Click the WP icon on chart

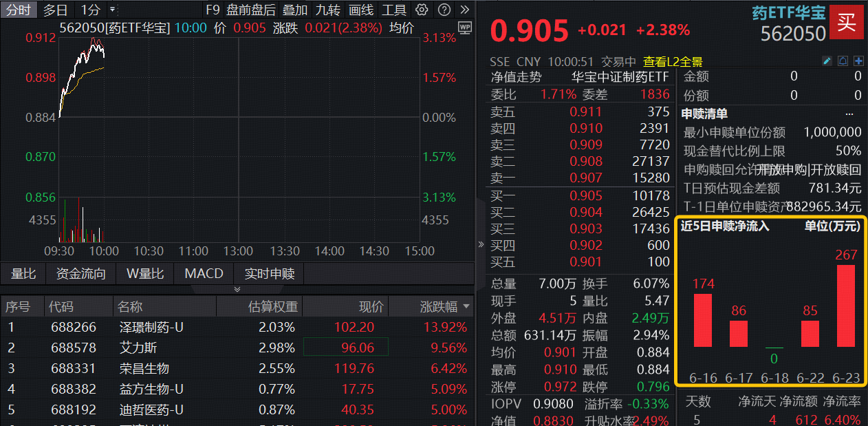tap(466, 28)
